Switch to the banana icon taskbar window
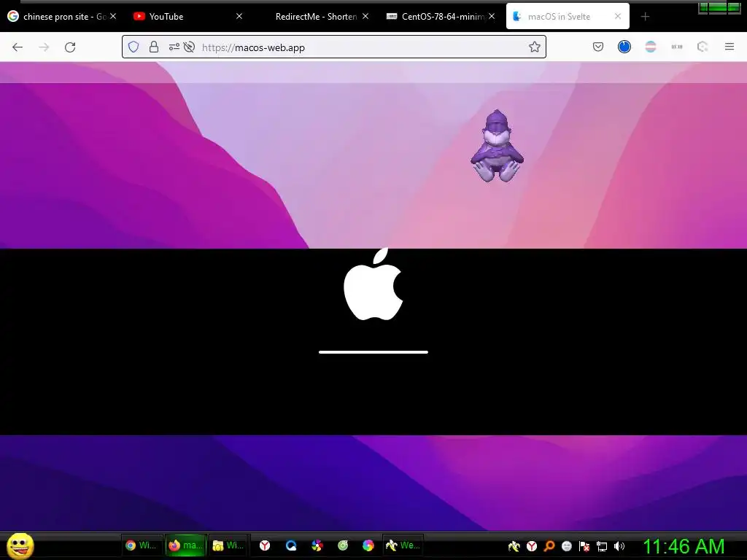 tap(403, 545)
